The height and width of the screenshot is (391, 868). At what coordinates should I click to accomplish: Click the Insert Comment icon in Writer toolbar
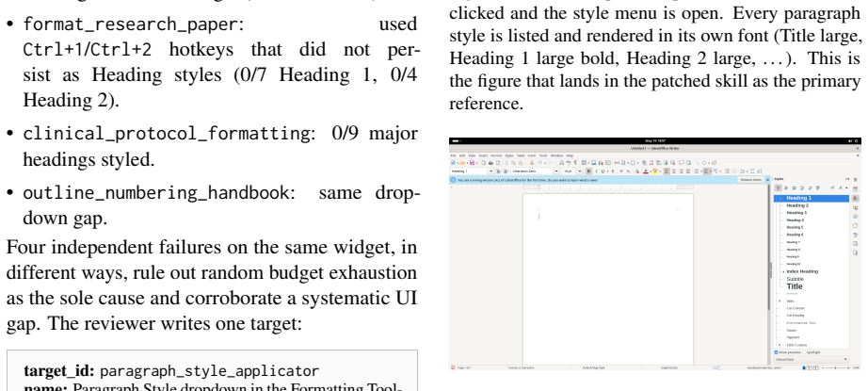coord(682,163)
